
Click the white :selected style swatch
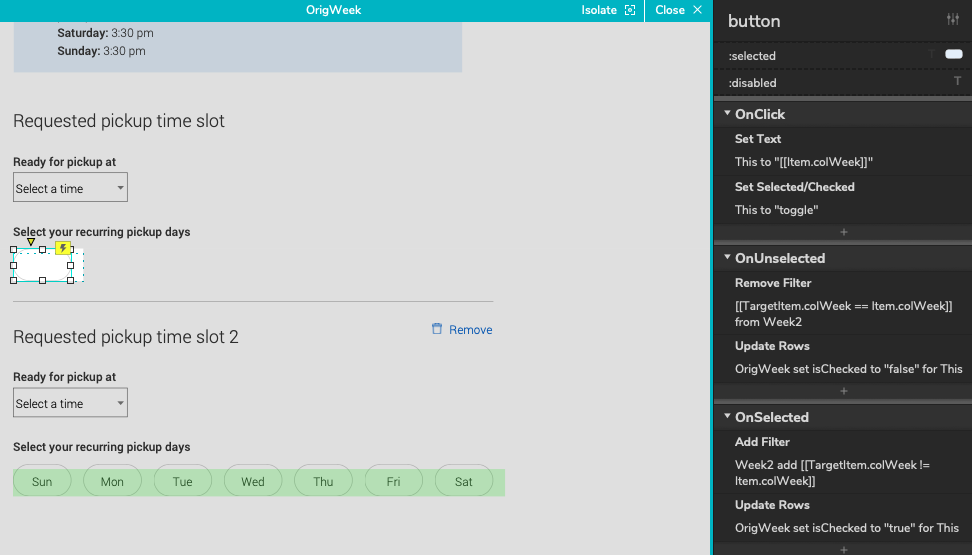click(953, 55)
